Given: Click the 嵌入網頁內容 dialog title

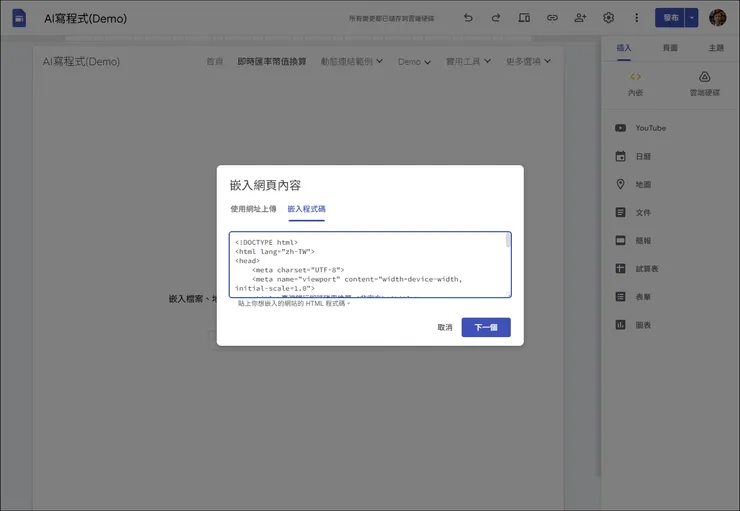Looking at the screenshot, I should (265, 185).
